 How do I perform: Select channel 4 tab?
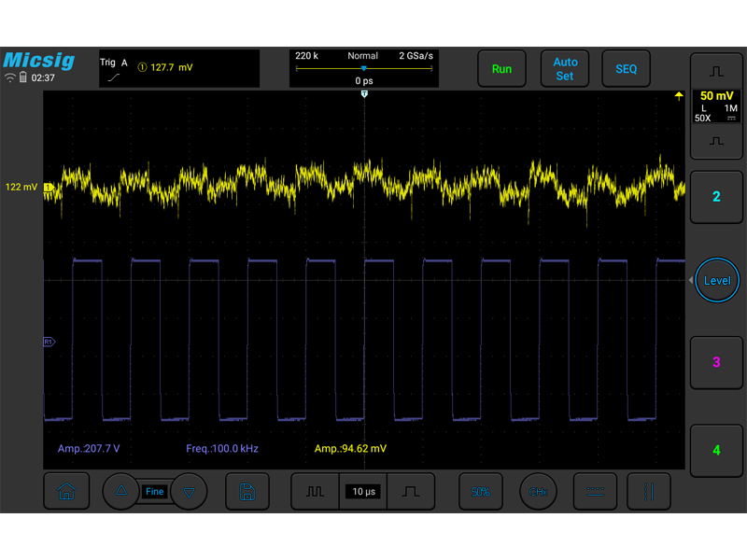tap(716, 451)
